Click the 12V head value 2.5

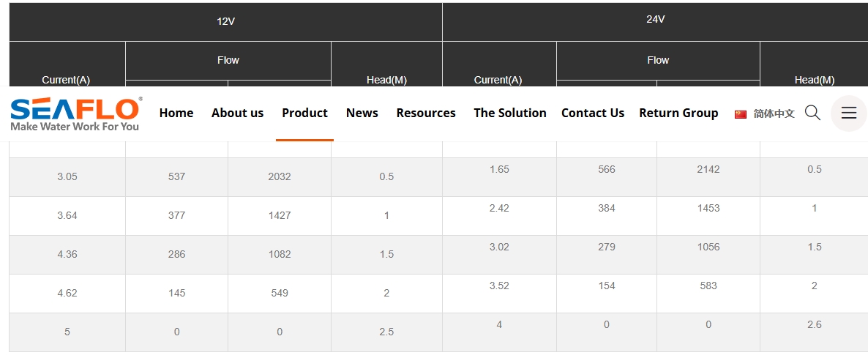point(386,332)
